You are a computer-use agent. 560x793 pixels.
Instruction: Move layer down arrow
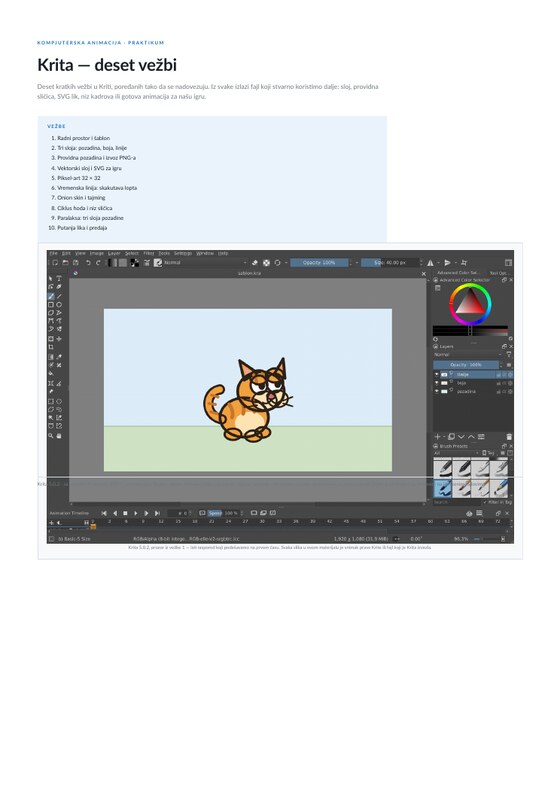(x=461, y=436)
